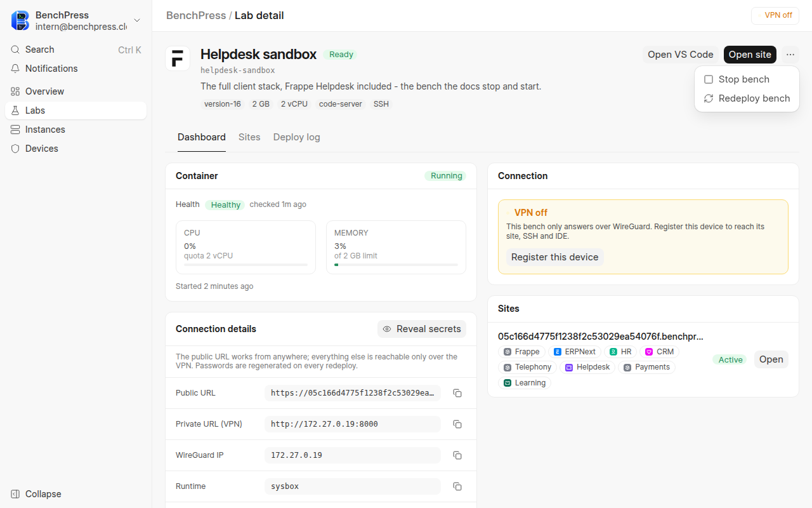The image size is (812, 508).
Task: Click Register this device button
Action: pos(554,257)
